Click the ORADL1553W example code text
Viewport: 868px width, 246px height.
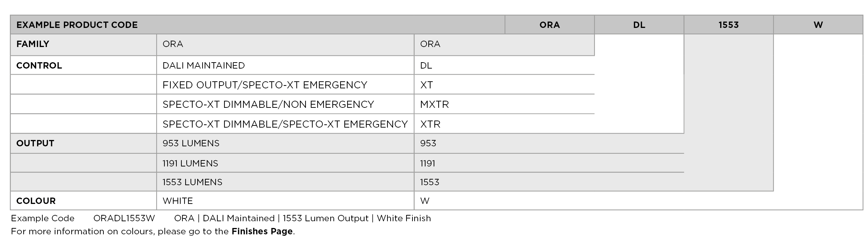[124, 218]
